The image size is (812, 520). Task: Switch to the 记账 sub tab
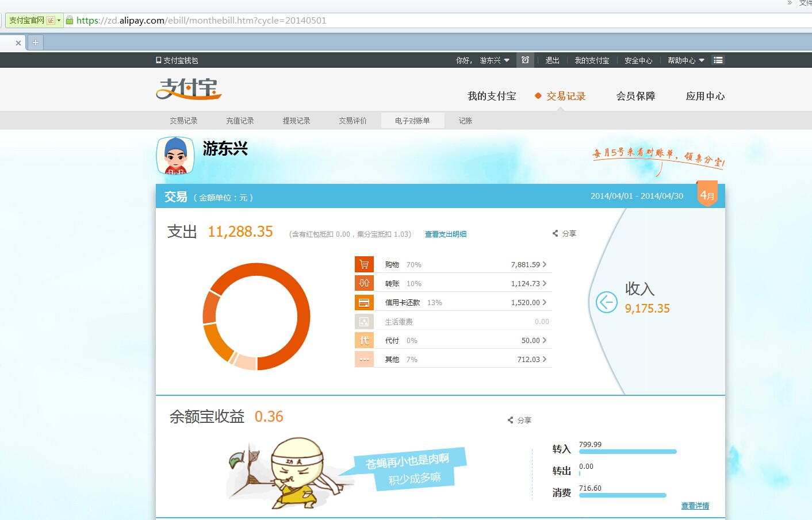coord(465,121)
